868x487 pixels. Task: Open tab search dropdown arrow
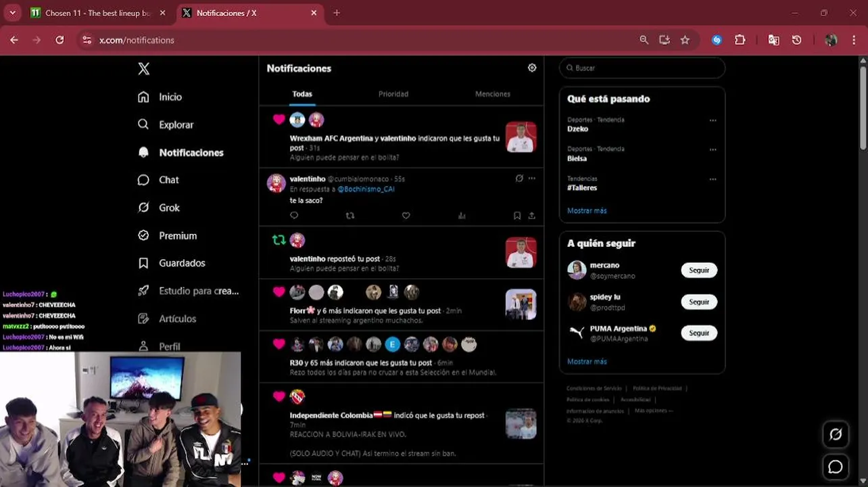(x=12, y=13)
